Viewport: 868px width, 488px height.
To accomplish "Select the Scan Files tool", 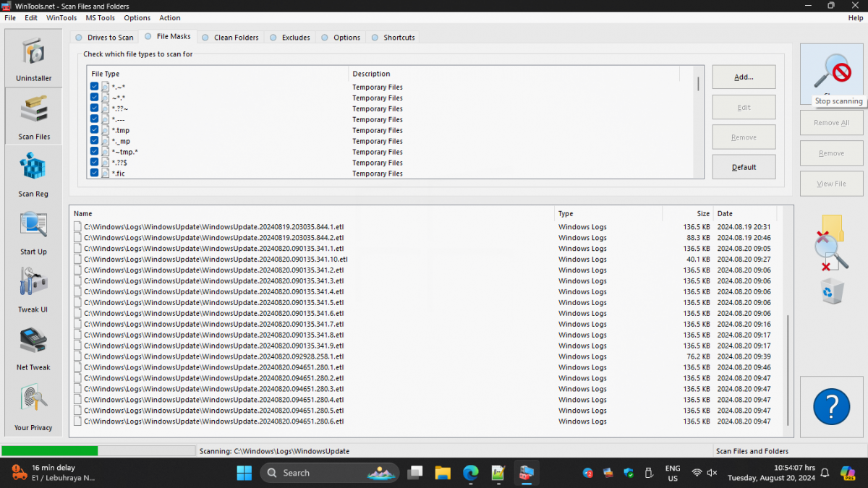I will (33, 116).
